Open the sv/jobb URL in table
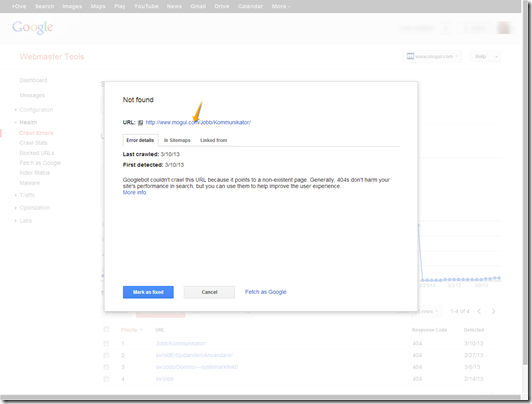532x404 pixels. (165, 379)
